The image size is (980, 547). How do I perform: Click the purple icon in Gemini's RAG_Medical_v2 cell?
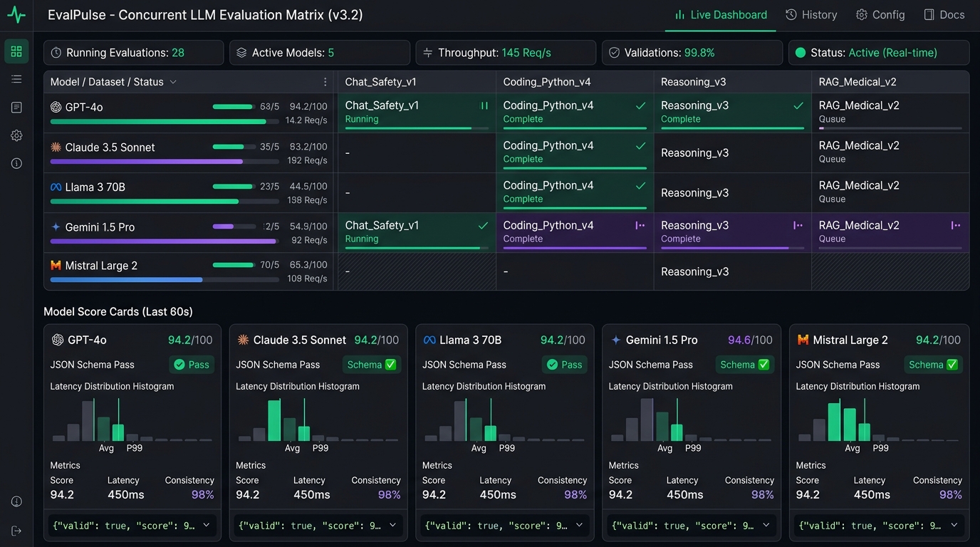[x=956, y=225]
